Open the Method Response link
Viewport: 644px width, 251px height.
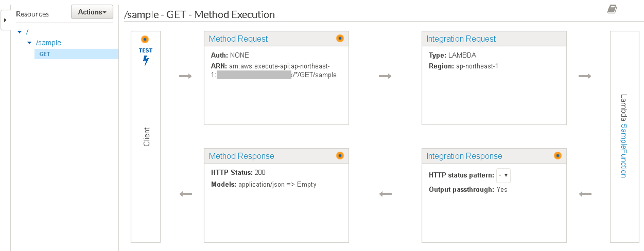coord(241,156)
